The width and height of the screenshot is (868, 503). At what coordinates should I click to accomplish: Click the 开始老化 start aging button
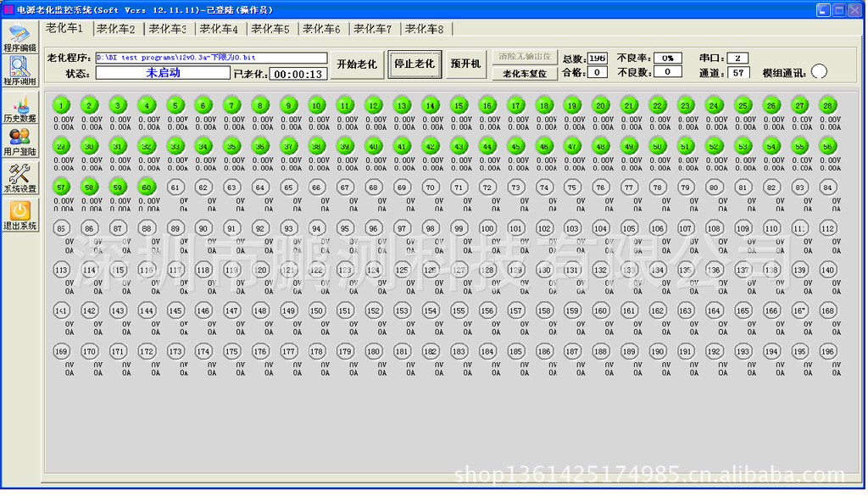357,64
